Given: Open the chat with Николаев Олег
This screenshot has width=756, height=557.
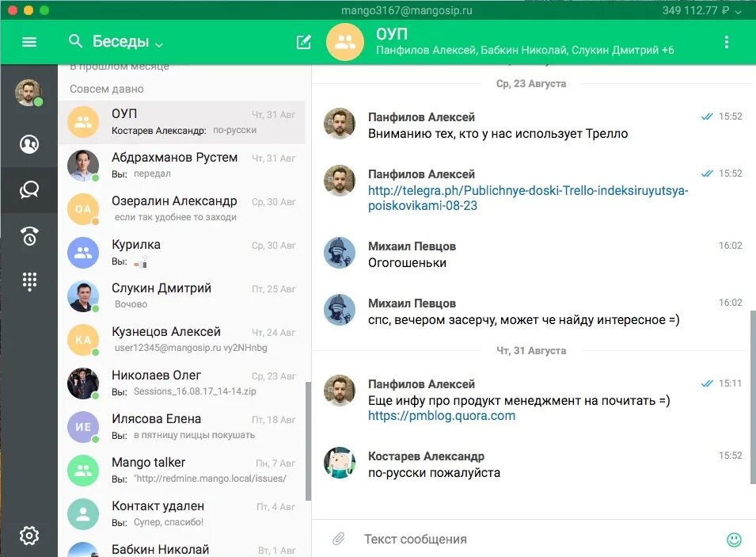Looking at the screenshot, I should tap(182, 383).
